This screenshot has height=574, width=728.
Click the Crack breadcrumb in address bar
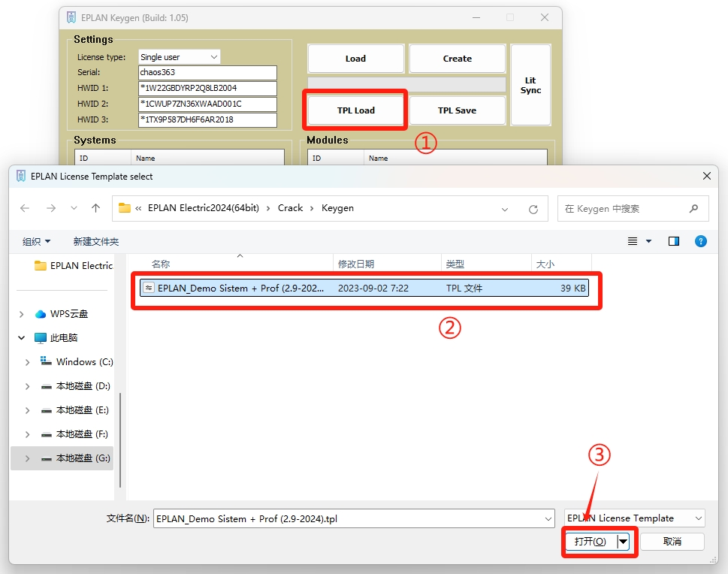pos(290,208)
